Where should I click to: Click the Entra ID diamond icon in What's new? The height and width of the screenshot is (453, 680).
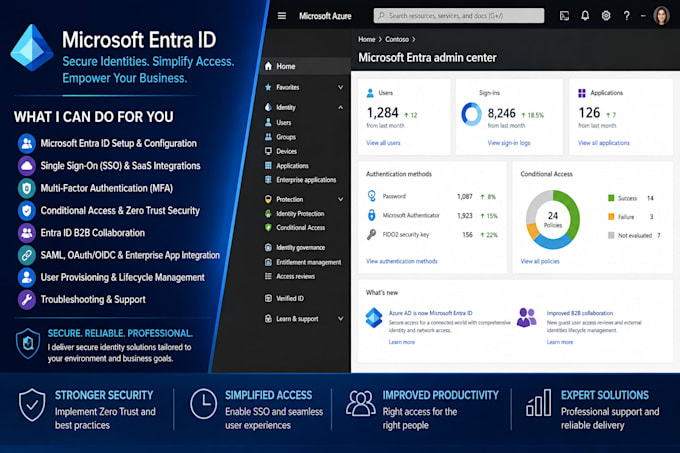[373, 318]
